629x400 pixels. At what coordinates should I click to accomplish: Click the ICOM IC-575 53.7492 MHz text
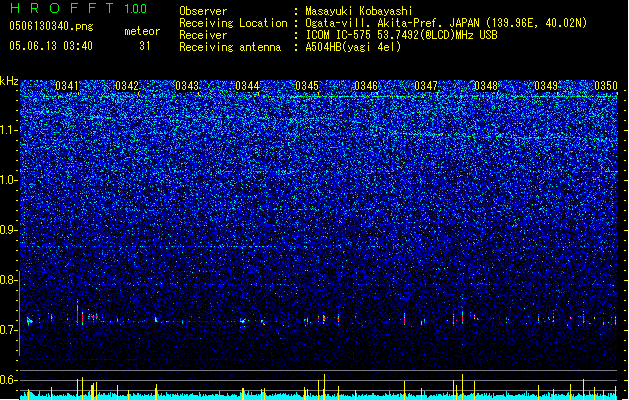401,35
